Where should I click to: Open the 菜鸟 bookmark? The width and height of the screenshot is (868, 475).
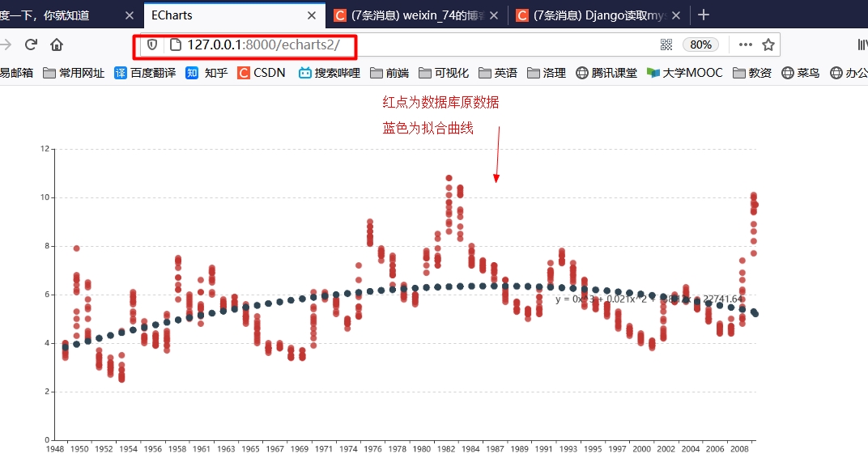[801, 73]
